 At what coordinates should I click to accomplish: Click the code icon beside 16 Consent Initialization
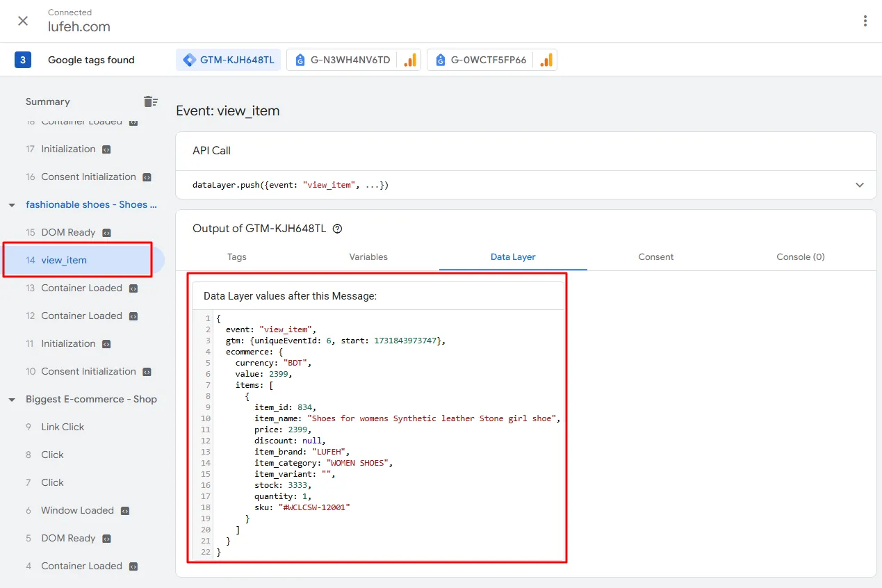(147, 177)
